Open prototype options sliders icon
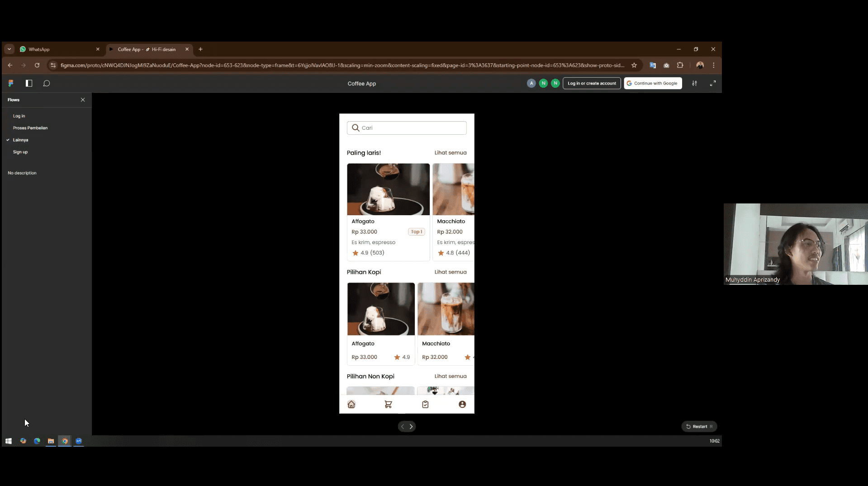The width and height of the screenshot is (868, 486). [x=694, y=83]
